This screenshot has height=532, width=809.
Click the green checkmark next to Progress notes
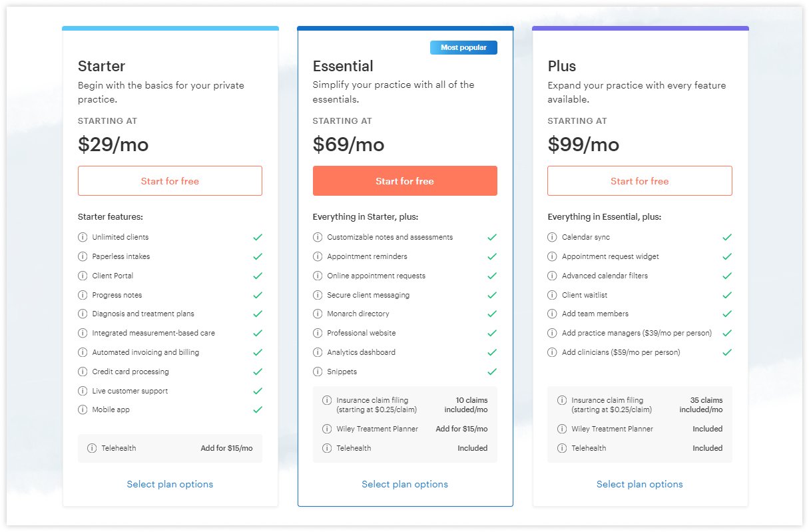(x=258, y=294)
